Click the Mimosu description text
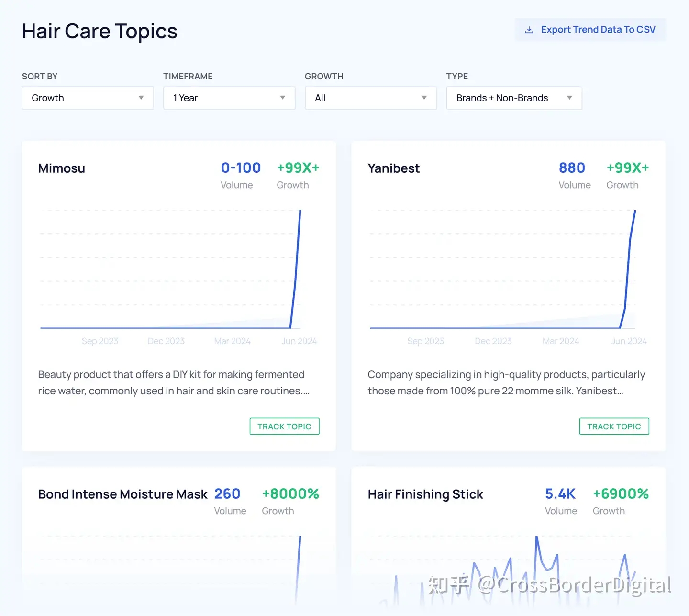 tap(174, 383)
